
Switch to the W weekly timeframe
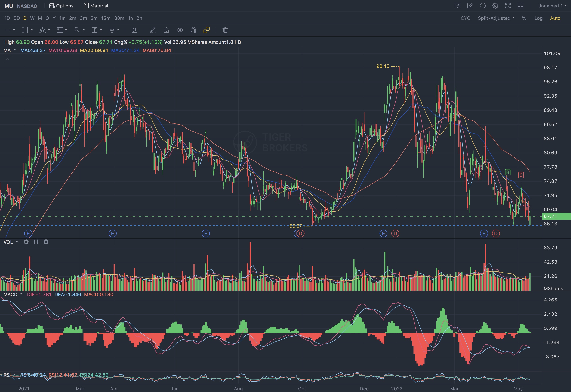[x=32, y=18]
